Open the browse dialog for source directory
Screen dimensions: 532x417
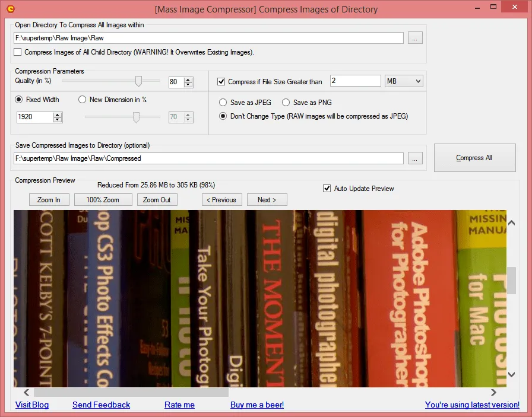click(415, 37)
